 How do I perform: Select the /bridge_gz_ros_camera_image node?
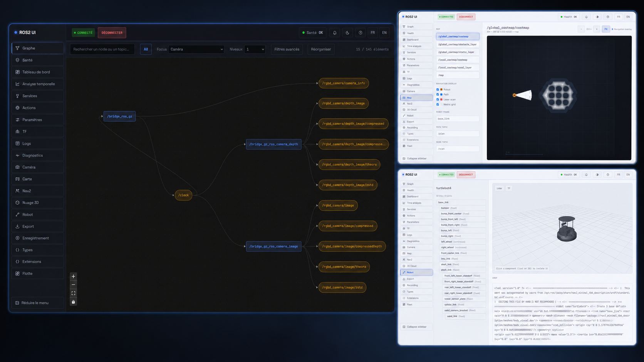273,246
